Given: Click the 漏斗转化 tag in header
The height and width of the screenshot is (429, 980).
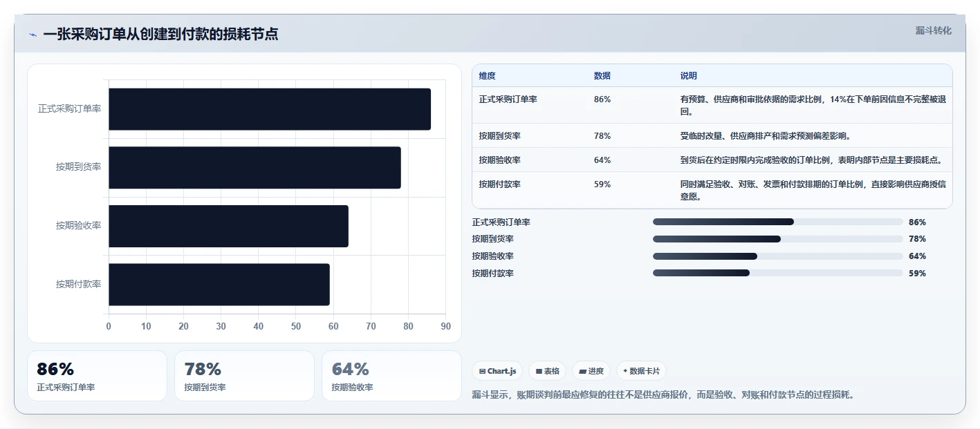Looking at the screenshot, I should tap(933, 30).
